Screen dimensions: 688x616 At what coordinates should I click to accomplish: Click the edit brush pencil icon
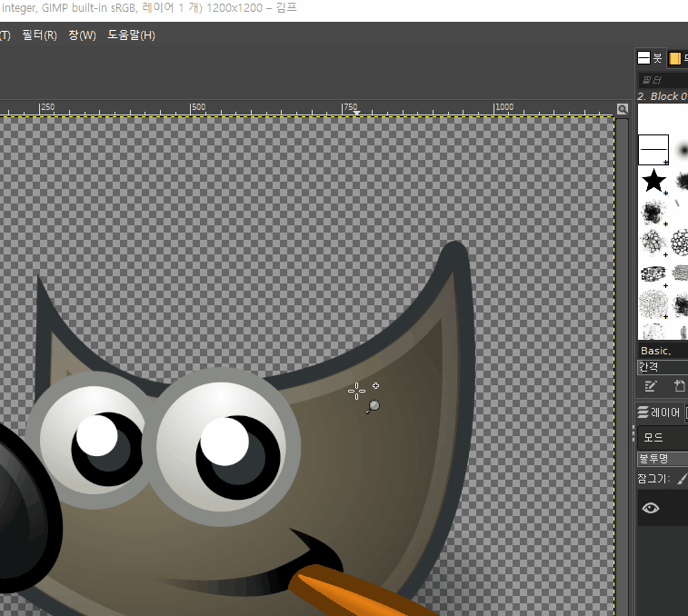(x=650, y=386)
